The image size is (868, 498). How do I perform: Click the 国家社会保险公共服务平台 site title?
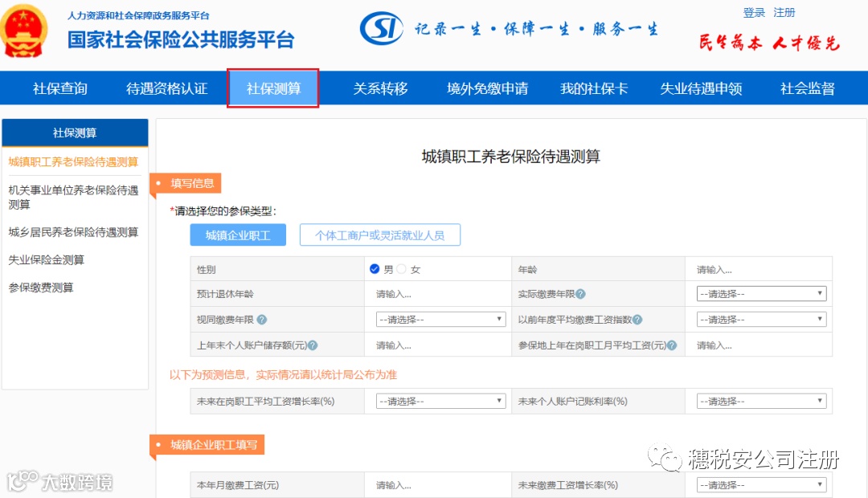[181, 40]
